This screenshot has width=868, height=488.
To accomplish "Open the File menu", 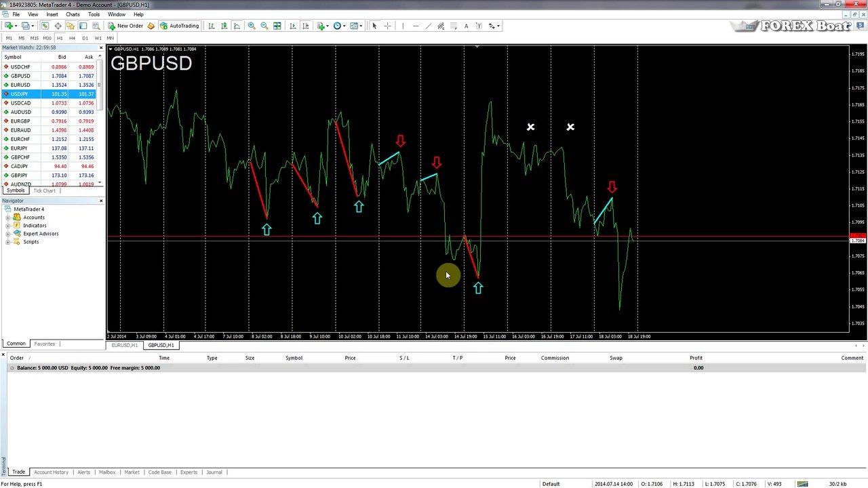I will click(x=16, y=14).
